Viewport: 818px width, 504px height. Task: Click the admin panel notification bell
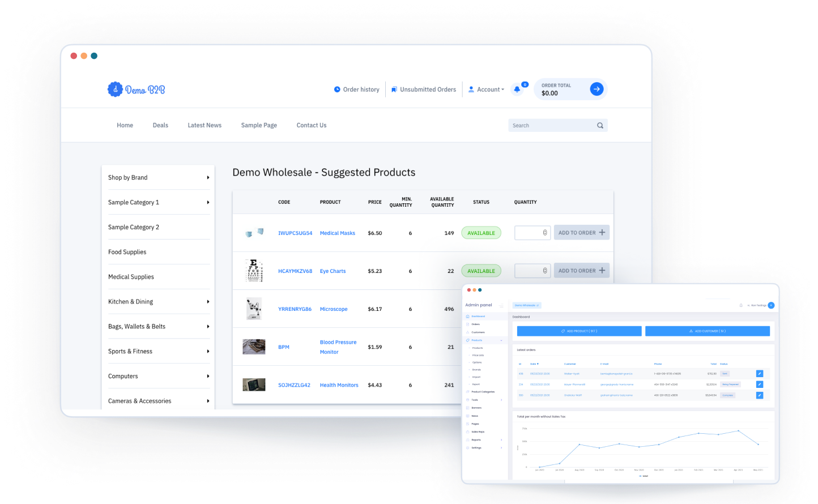point(741,305)
